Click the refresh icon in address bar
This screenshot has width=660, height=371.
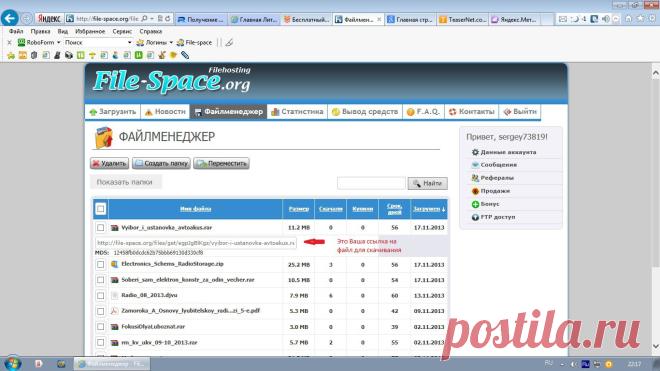point(168,19)
